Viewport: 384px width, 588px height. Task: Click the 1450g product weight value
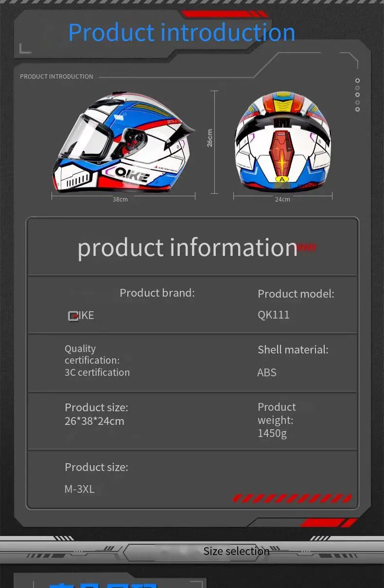[x=272, y=433]
